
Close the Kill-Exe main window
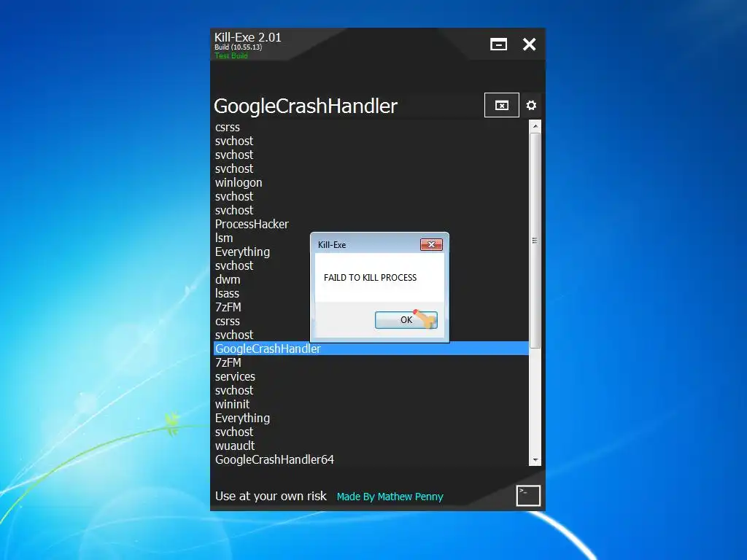530,44
